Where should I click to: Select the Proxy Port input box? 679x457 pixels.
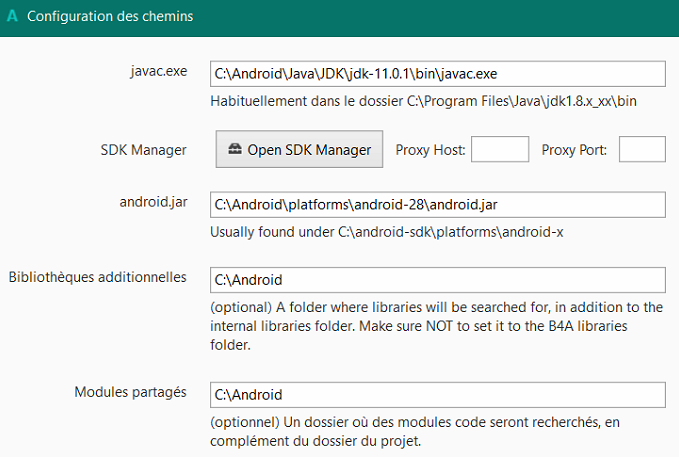(x=642, y=150)
